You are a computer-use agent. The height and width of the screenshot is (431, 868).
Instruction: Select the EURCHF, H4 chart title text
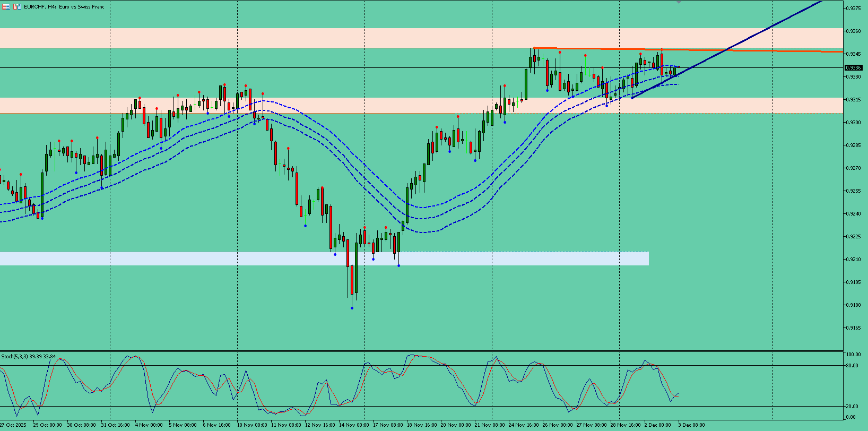(x=64, y=7)
